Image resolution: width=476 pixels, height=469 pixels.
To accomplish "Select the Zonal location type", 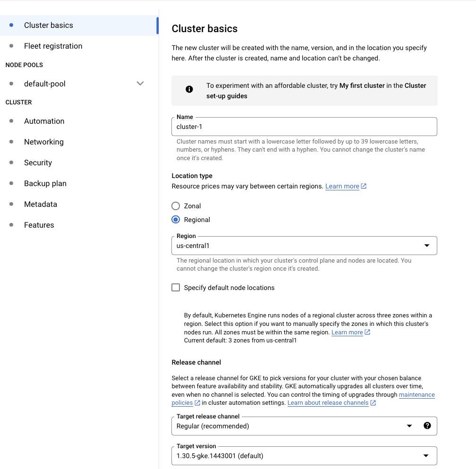I will [176, 206].
